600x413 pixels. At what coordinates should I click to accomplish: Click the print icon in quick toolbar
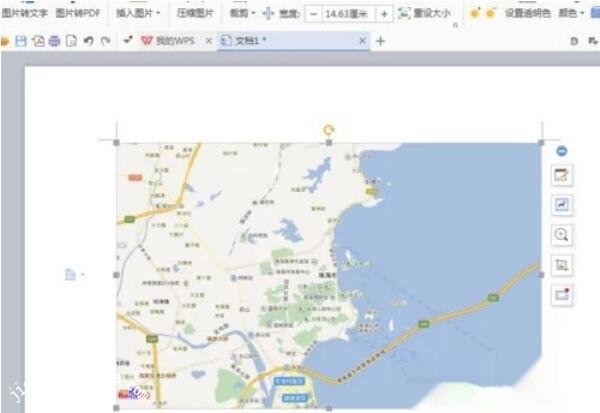(x=54, y=41)
